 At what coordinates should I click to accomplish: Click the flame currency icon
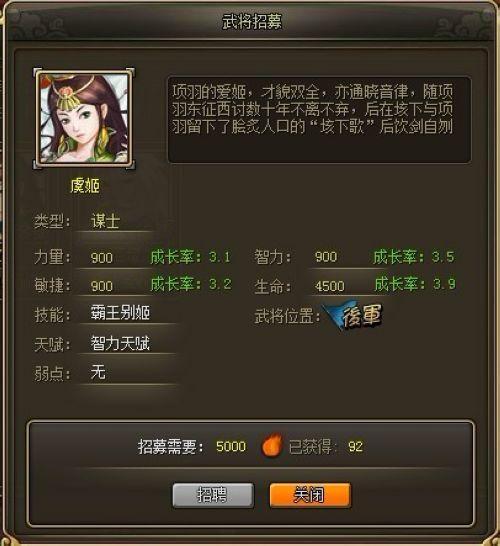tap(272, 445)
